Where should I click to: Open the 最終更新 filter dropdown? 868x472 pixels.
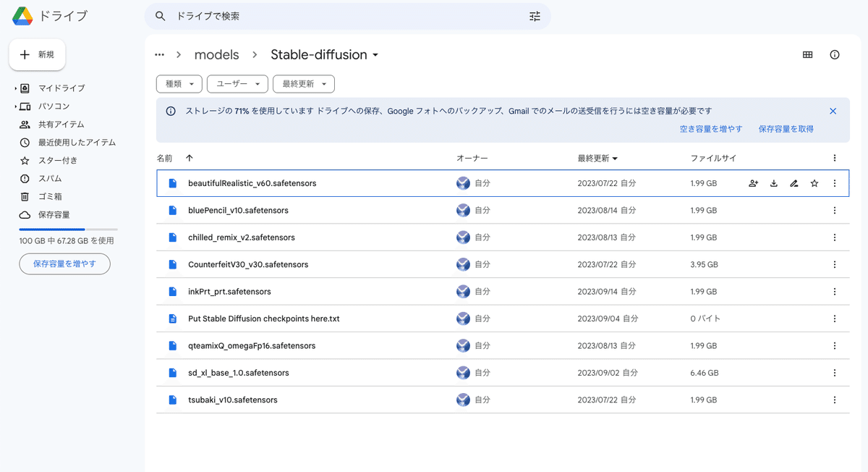point(304,84)
